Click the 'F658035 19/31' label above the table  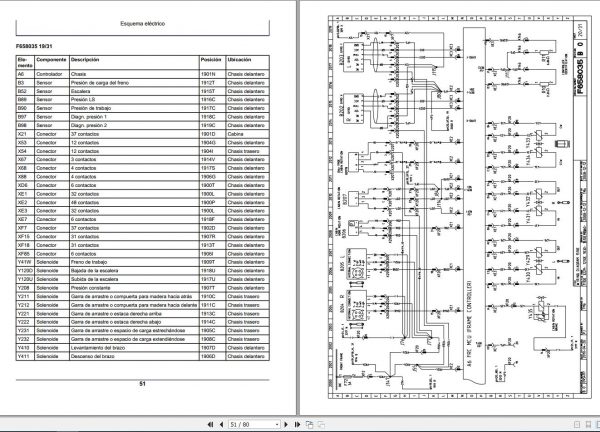pyautogui.click(x=34, y=46)
